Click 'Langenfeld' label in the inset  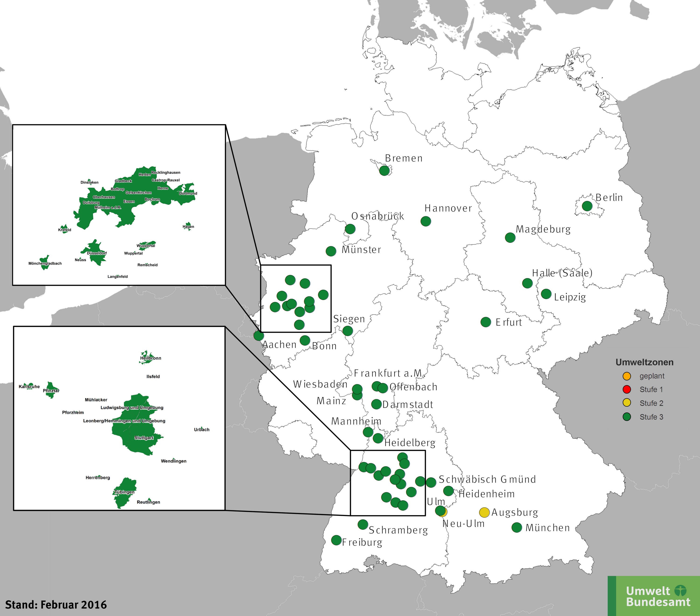pyautogui.click(x=117, y=277)
